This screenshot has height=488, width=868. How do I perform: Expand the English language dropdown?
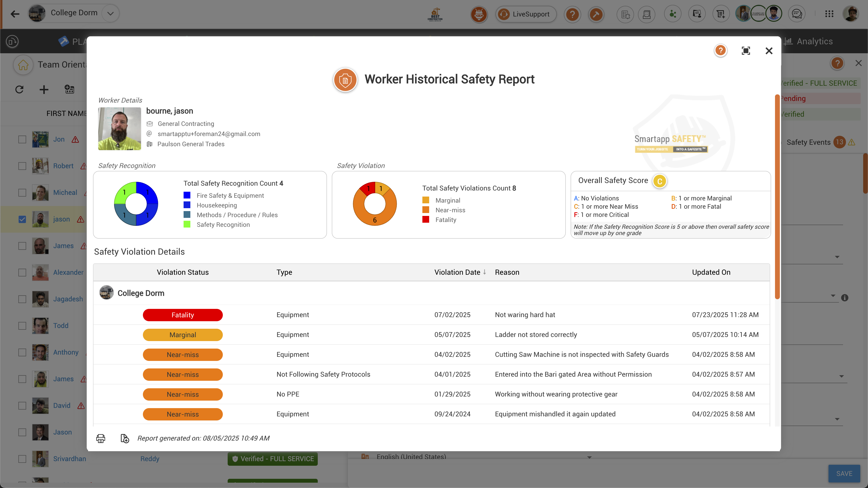tap(589, 457)
